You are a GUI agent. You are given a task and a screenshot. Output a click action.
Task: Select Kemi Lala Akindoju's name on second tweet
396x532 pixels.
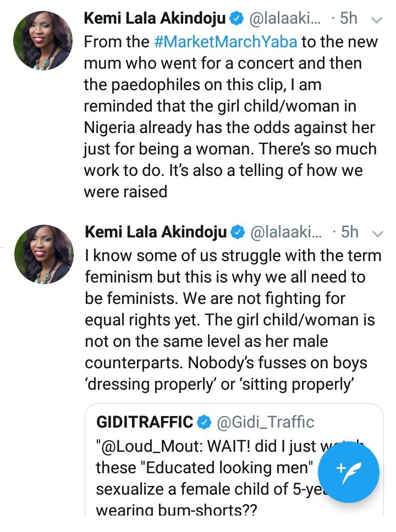click(x=156, y=233)
